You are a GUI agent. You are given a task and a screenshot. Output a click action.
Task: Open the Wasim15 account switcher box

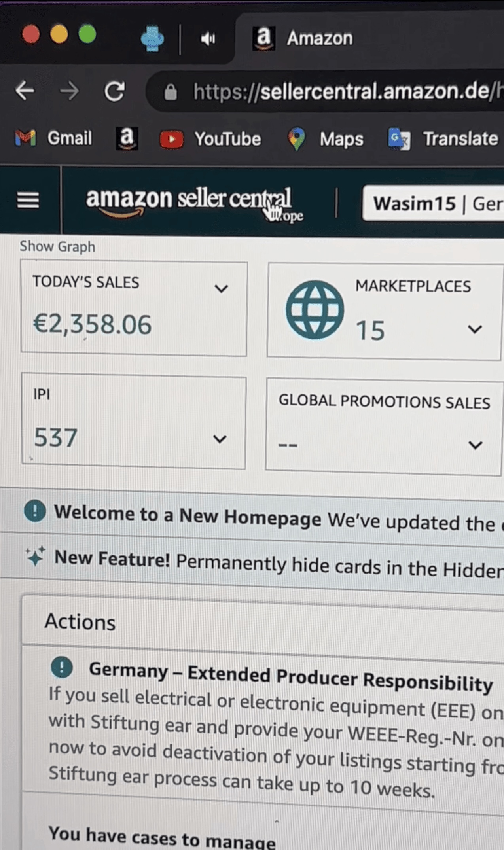[x=433, y=204]
